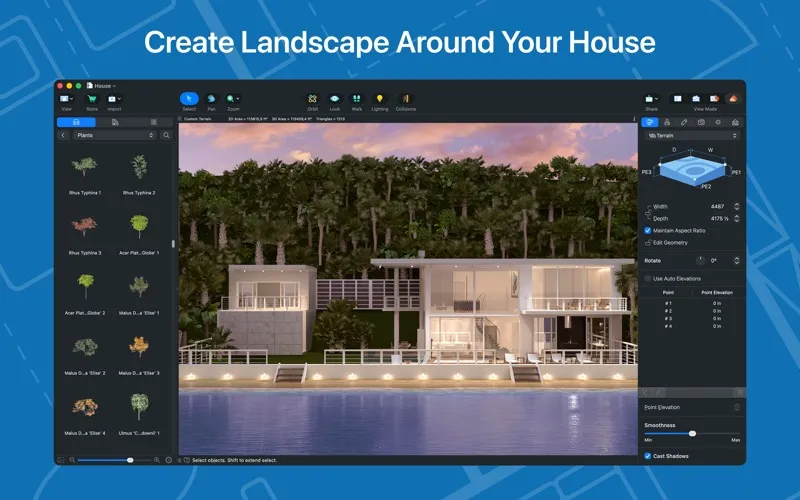Open the Terrain object type dropdown
The height and width of the screenshot is (500, 800).
(x=692, y=136)
